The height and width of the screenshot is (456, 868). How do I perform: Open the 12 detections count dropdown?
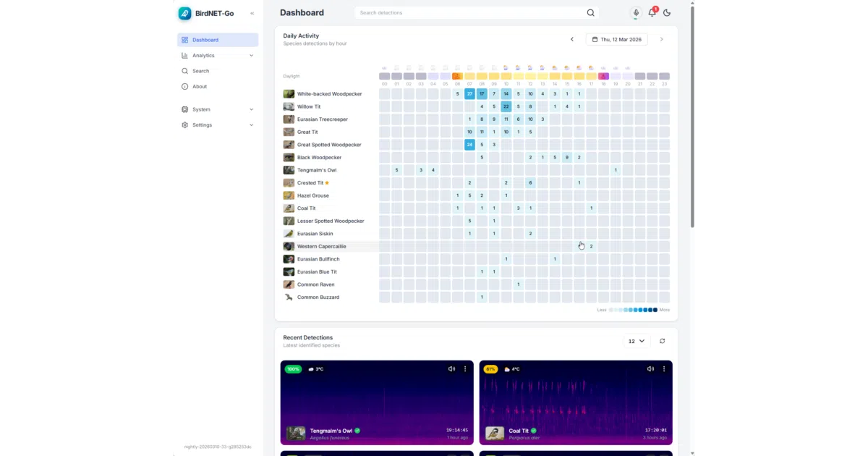[x=637, y=341]
